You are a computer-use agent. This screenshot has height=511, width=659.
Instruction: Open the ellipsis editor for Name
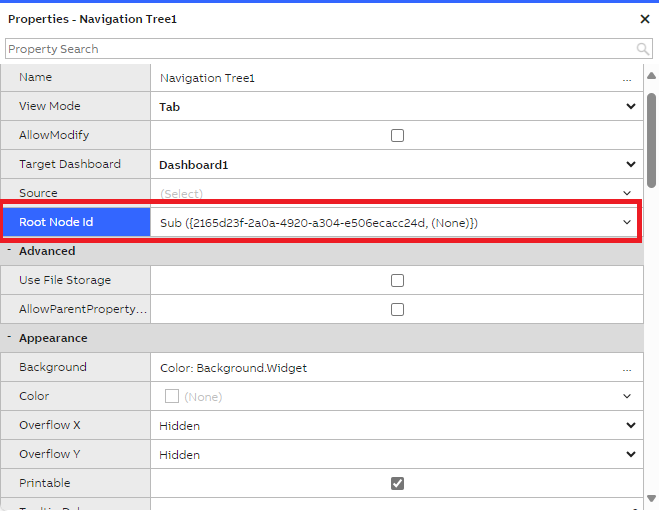627,79
